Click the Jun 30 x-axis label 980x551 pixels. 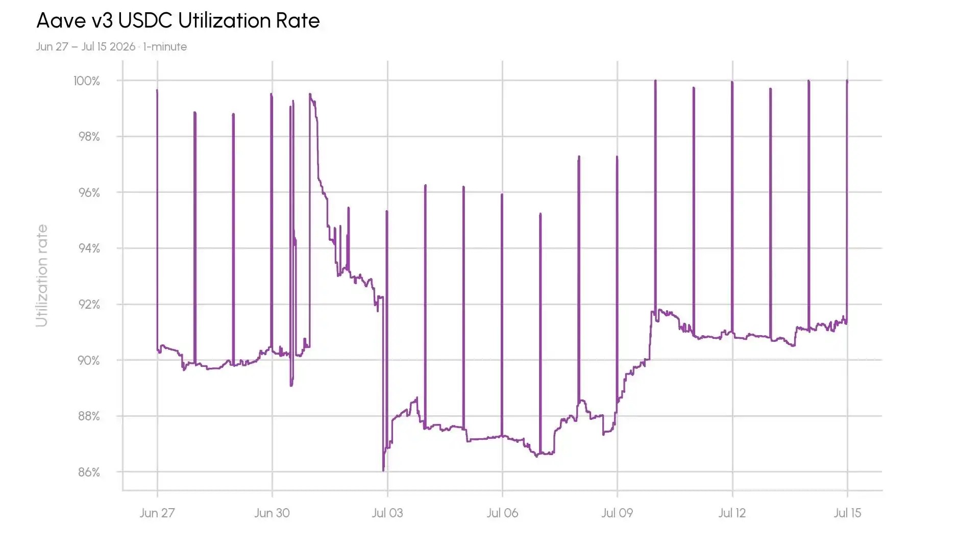point(272,513)
